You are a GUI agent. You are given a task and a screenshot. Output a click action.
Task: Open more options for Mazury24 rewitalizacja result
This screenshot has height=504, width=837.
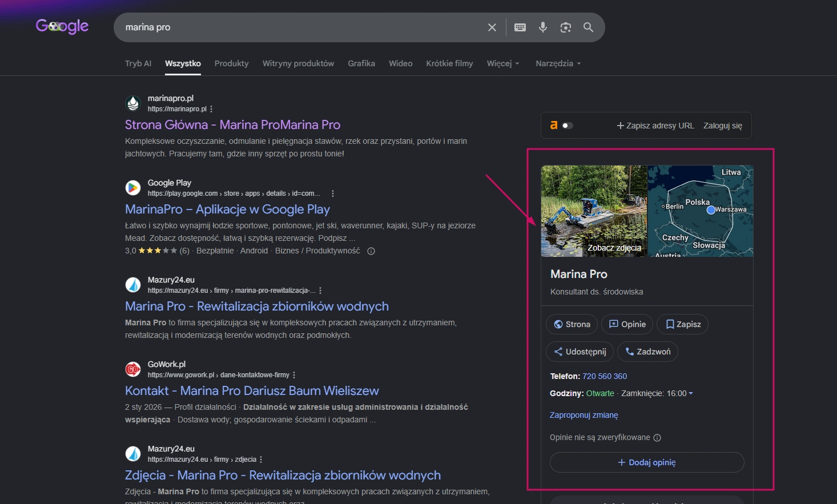320,291
